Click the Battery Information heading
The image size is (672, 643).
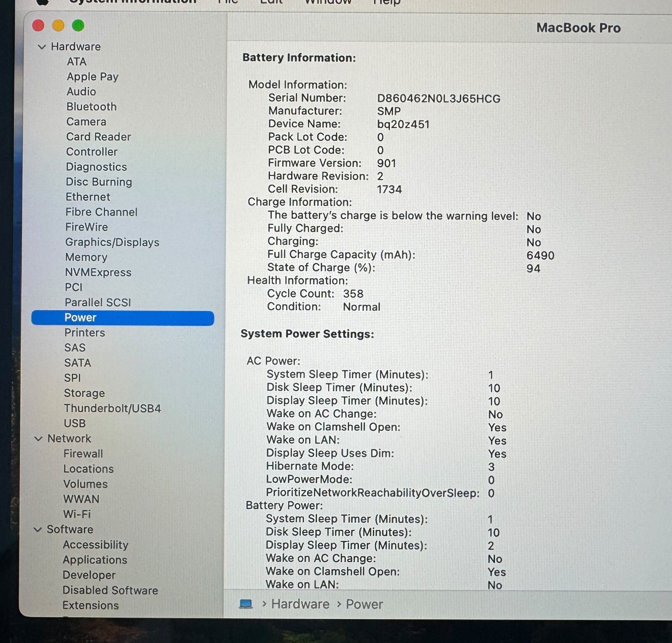(x=299, y=58)
